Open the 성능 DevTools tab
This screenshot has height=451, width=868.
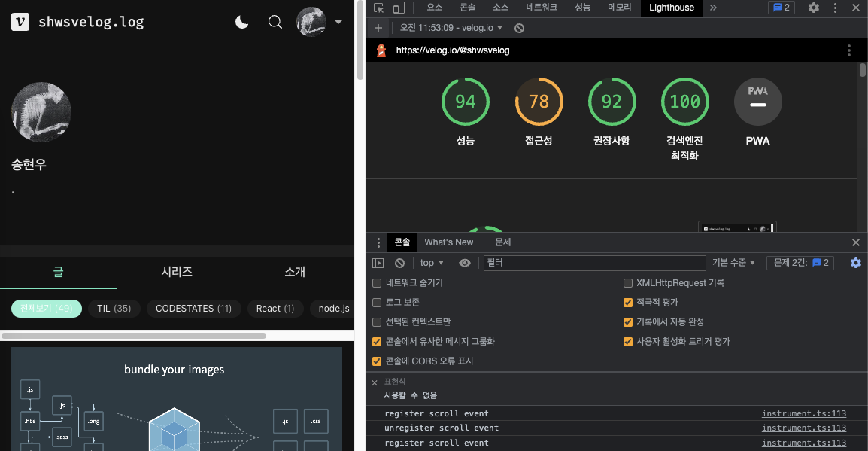(582, 8)
